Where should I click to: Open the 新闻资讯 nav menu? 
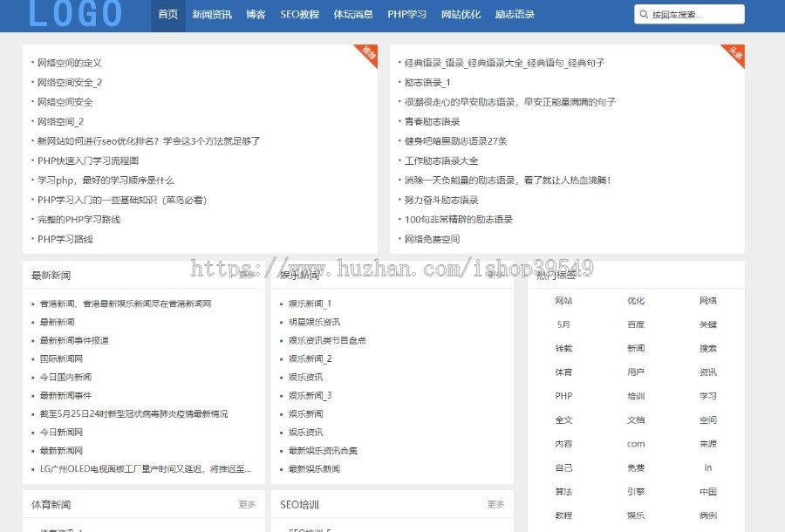click(x=212, y=15)
